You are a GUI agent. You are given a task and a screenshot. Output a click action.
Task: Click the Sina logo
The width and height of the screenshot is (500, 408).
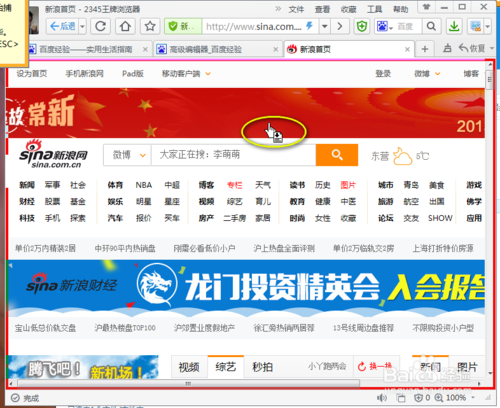(x=54, y=154)
